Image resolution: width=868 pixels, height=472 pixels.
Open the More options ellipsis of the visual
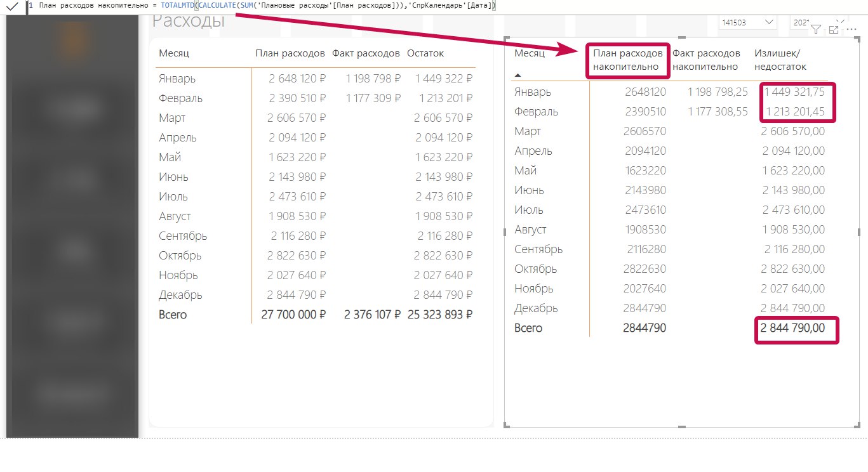click(x=852, y=29)
